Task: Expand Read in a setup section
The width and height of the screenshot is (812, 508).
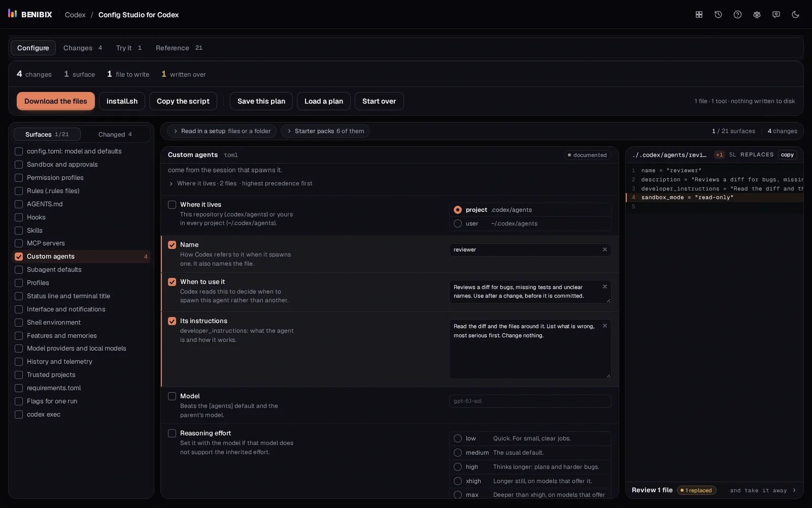Action: pos(221,131)
